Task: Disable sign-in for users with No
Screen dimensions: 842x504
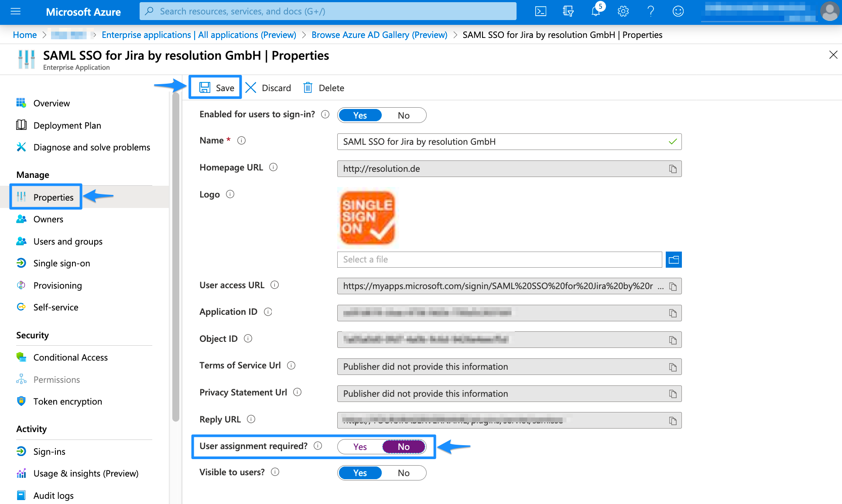Action: 404,116
